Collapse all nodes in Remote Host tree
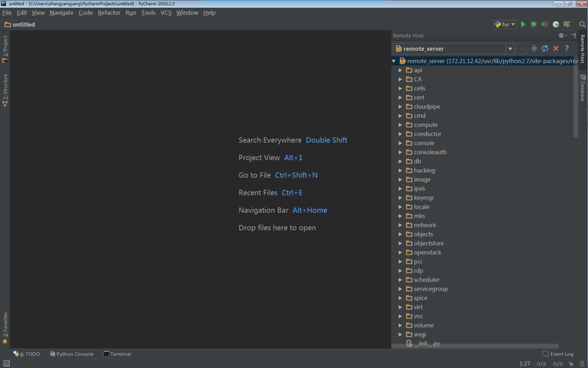 (534, 49)
